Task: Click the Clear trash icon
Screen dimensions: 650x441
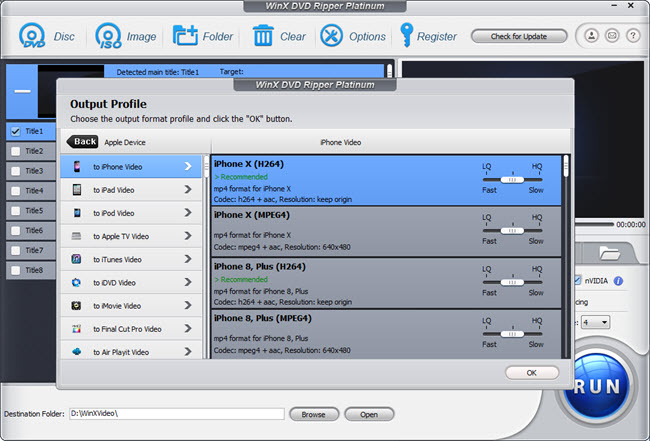Action: [x=263, y=36]
